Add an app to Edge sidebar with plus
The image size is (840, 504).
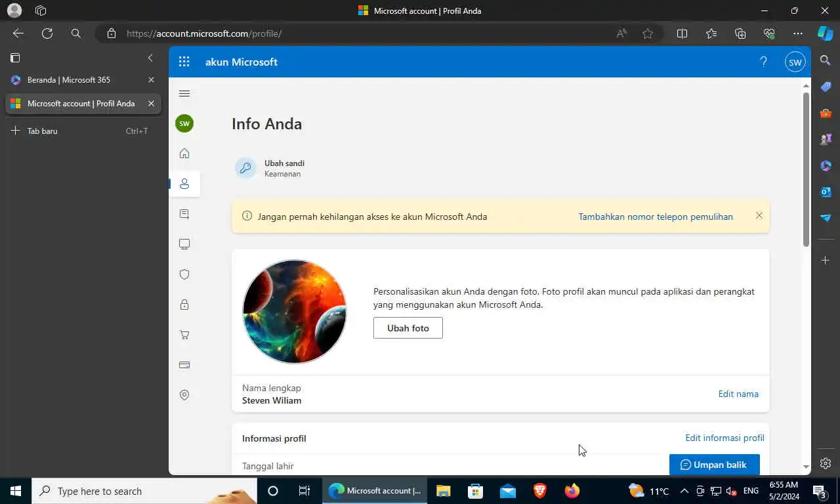826,261
